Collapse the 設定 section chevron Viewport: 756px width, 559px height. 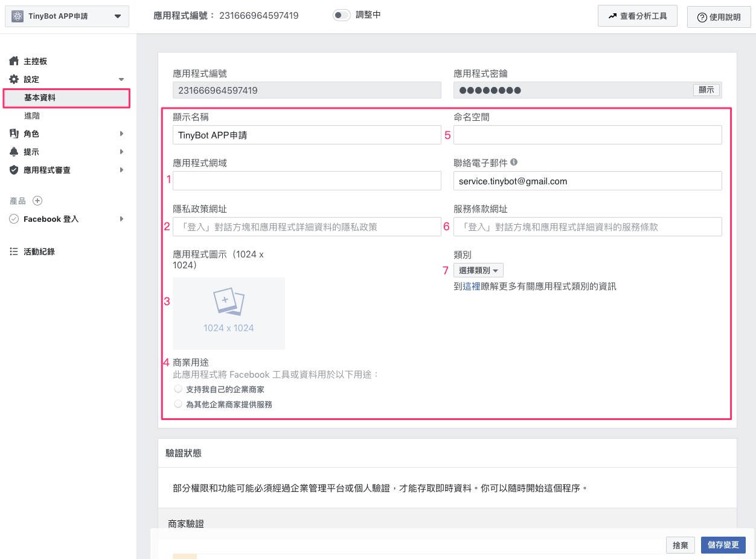click(x=120, y=79)
